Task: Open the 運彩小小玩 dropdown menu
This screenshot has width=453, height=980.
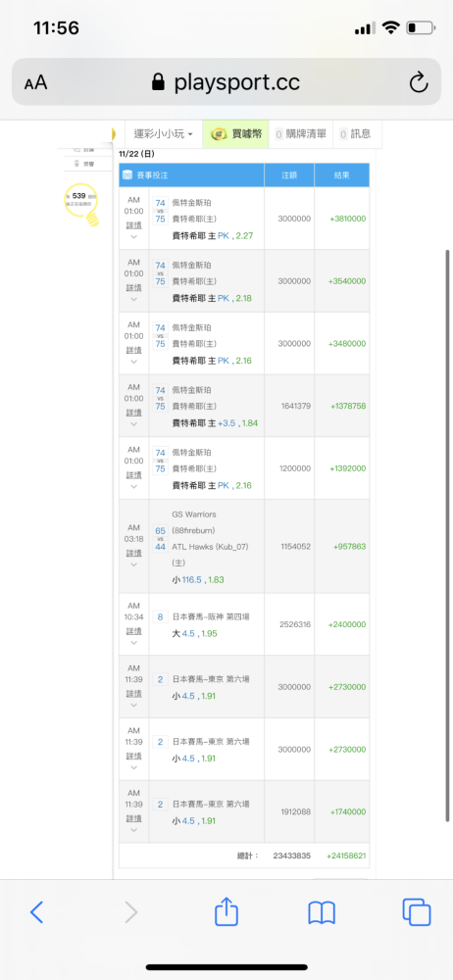Action: (164, 133)
